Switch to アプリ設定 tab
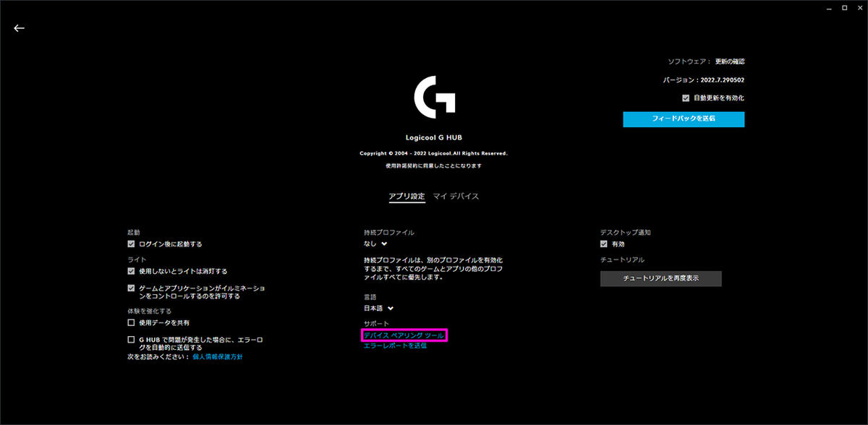Viewport: 868px width, 425px height. [x=407, y=197]
